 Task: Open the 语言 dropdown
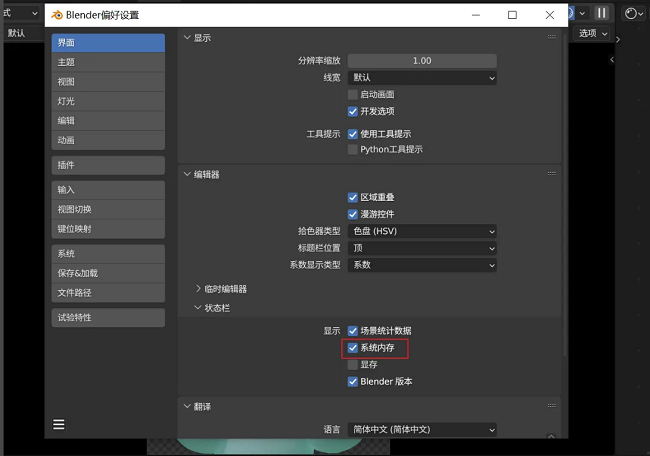click(x=422, y=429)
